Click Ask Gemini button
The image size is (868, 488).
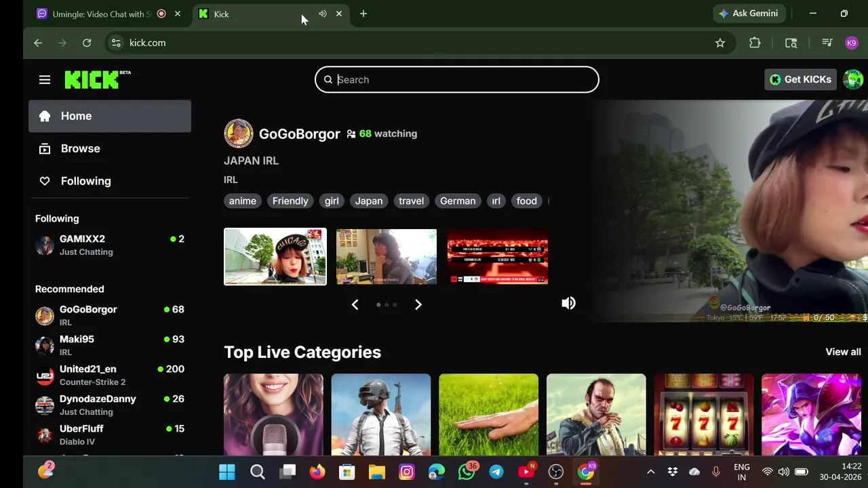coord(749,14)
